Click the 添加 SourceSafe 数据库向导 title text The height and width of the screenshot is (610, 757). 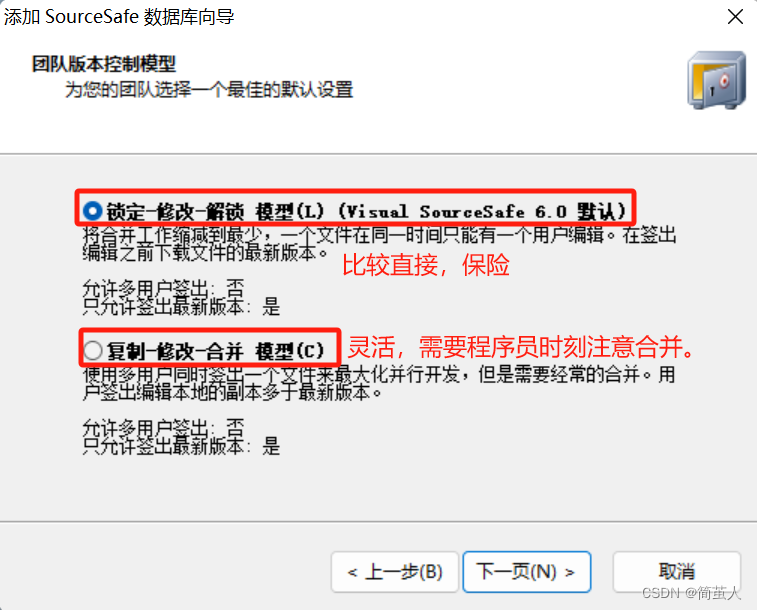point(119,17)
